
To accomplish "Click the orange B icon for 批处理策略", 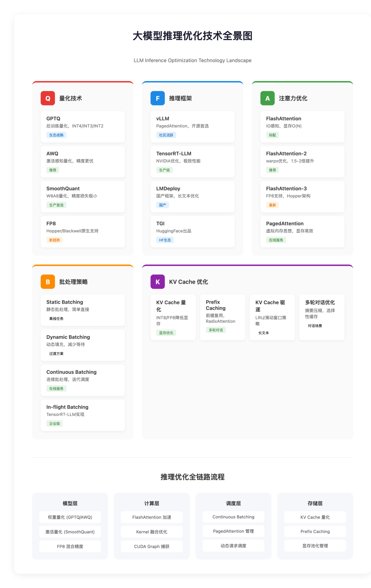I will (48, 282).
